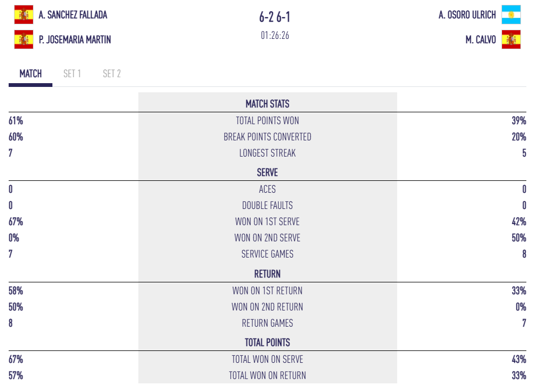The height and width of the screenshot is (392, 535).
Task: Click the 6-2 6-1 match score
Action: click(275, 17)
